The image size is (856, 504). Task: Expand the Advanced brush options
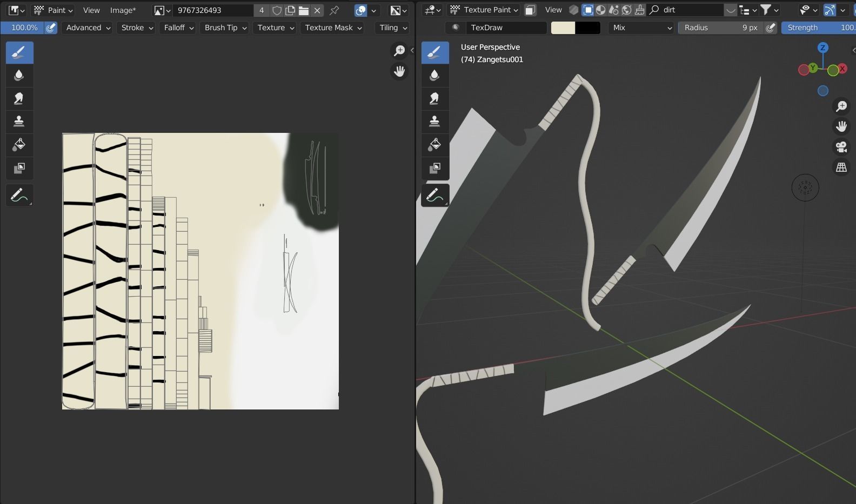(88, 28)
